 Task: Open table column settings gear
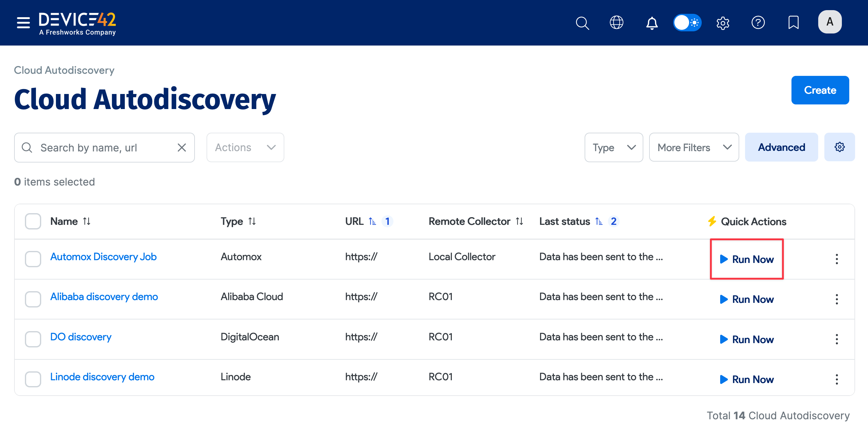click(x=839, y=147)
